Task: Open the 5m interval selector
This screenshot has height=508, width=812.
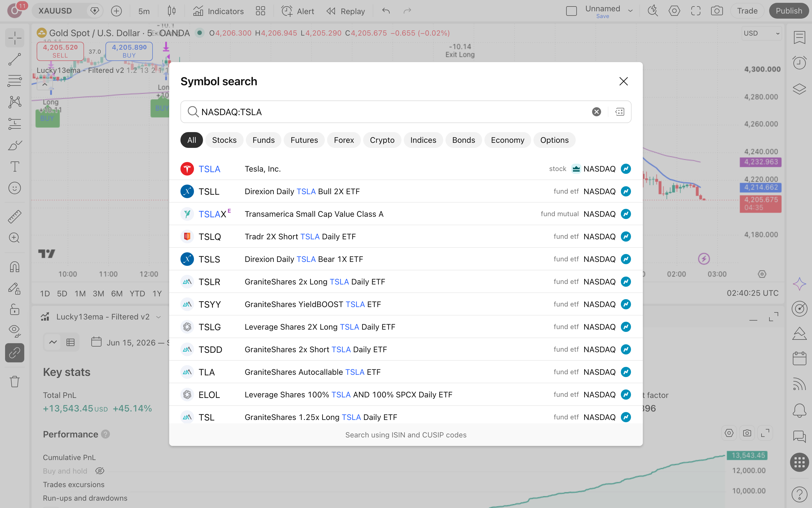Action: click(x=144, y=11)
